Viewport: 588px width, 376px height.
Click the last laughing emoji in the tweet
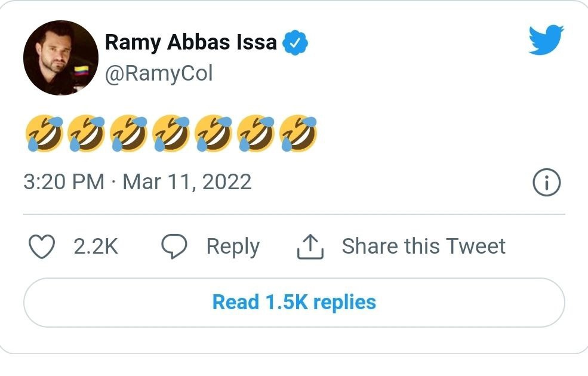pos(298,133)
